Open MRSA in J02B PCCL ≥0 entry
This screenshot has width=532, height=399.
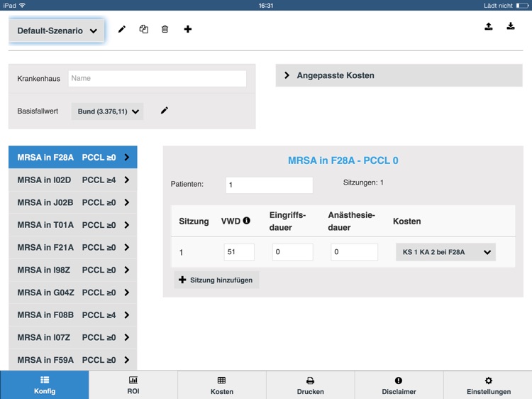(73, 202)
